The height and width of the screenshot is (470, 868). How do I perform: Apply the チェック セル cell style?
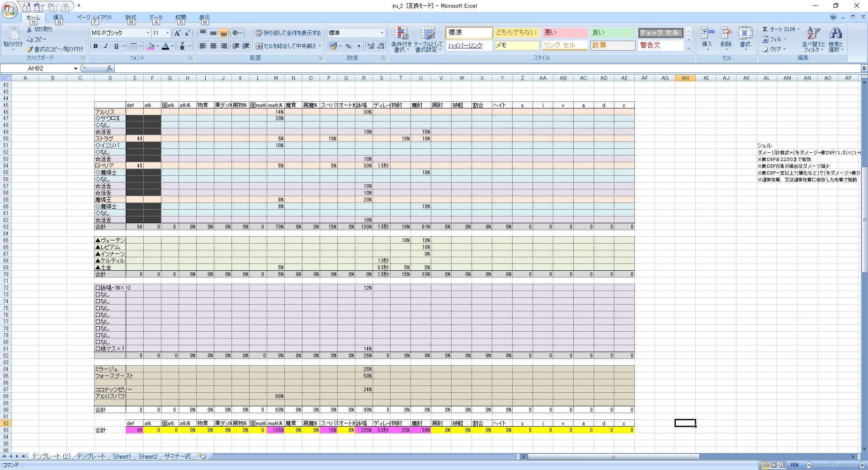click(x=660, y=33)
